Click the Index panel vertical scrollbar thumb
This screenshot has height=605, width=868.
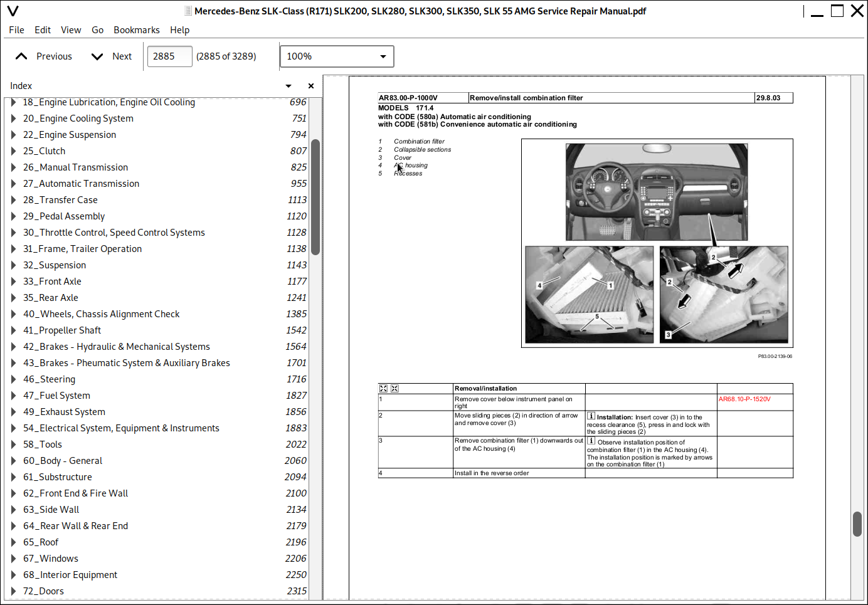[315, 197]
